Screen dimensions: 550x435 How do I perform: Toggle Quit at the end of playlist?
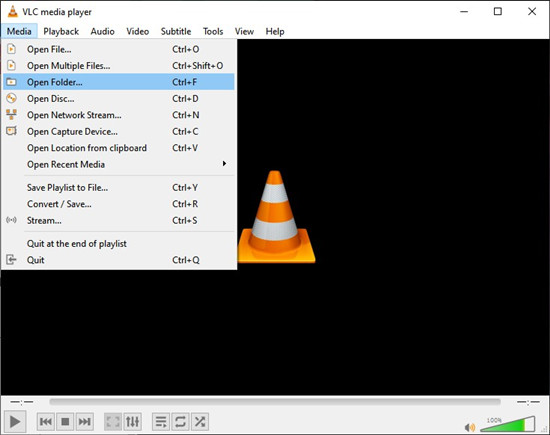119,243
